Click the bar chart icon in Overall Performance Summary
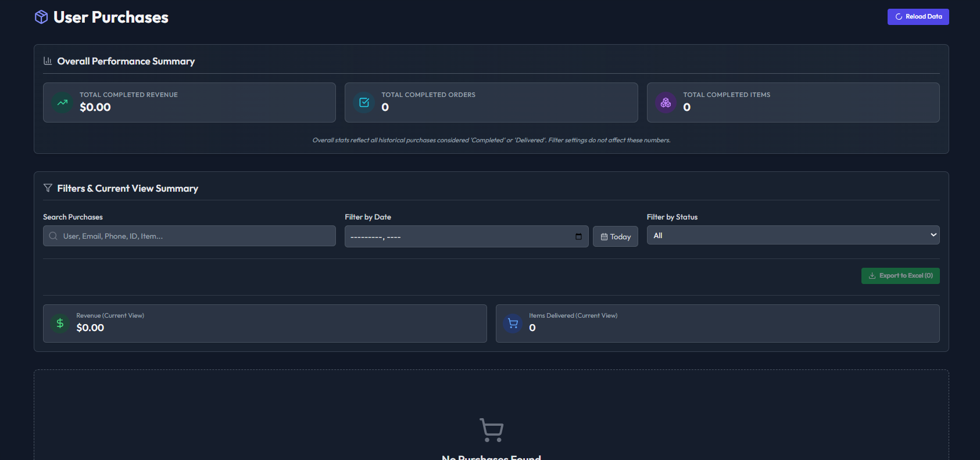 point(48,61)
